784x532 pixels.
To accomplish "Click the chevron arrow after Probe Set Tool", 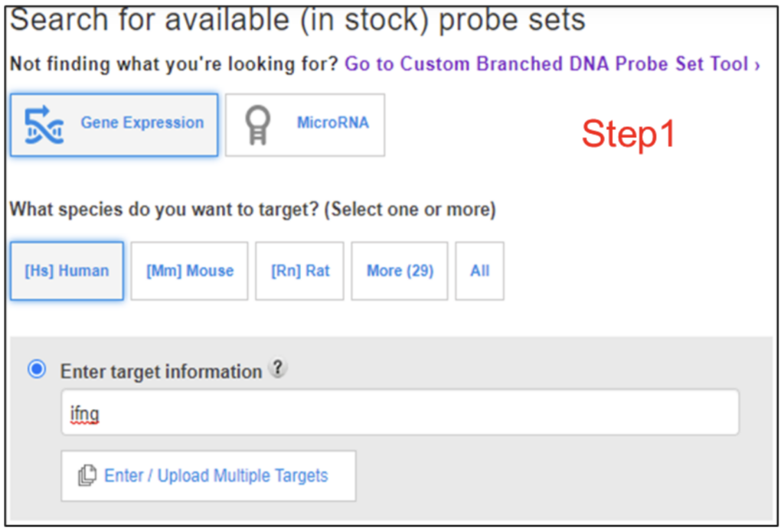I will (x=757, y=64).
